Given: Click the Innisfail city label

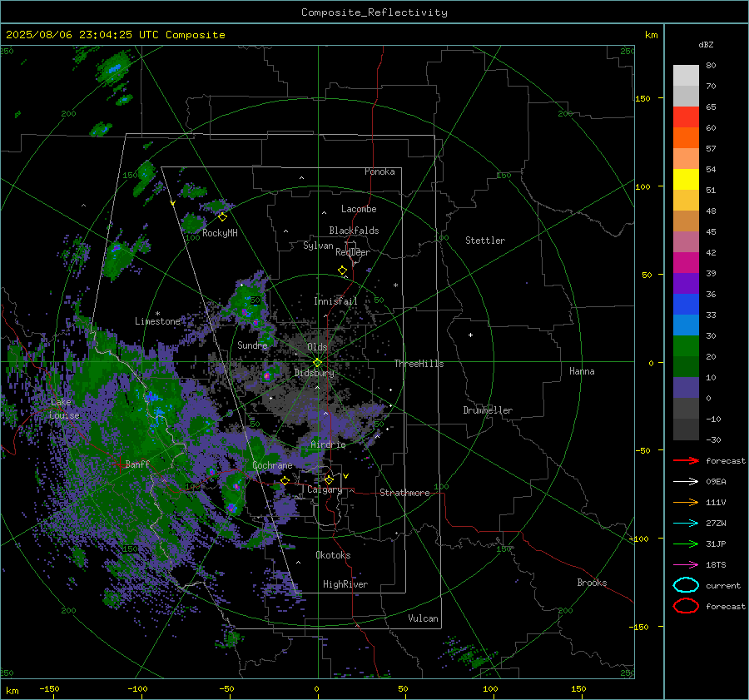Looking at the screenshot, I should click(335, 301).
